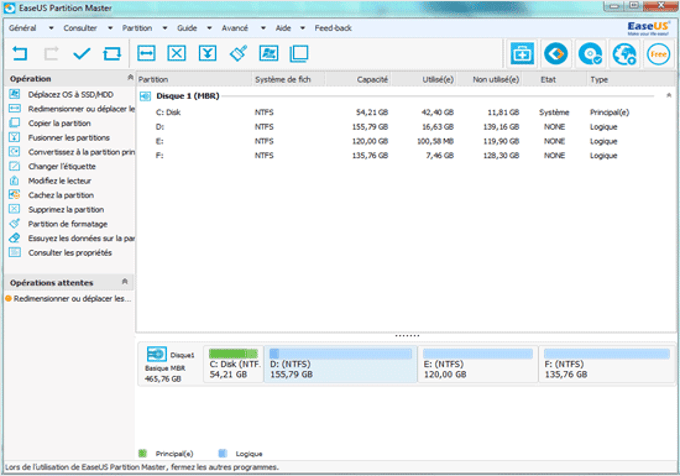Image resolution: width=680 pixels, height=476 pixels.
Task: Open the Guide menu
Action: coord(187,28)
